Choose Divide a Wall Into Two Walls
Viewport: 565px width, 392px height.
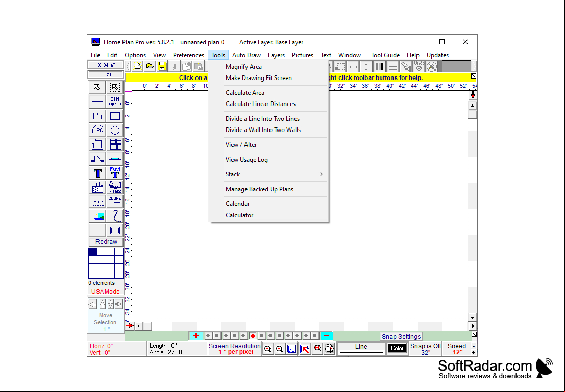click(263, 130)
